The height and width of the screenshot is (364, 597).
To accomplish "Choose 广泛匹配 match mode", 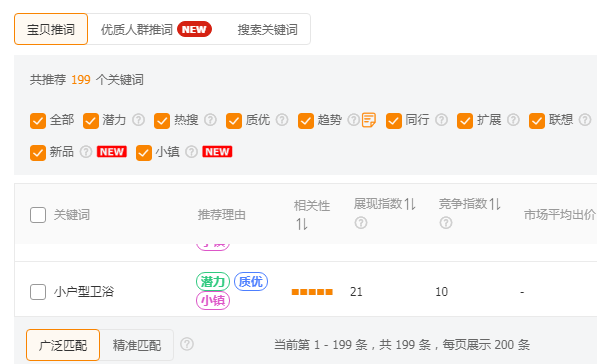I will 63,345.
